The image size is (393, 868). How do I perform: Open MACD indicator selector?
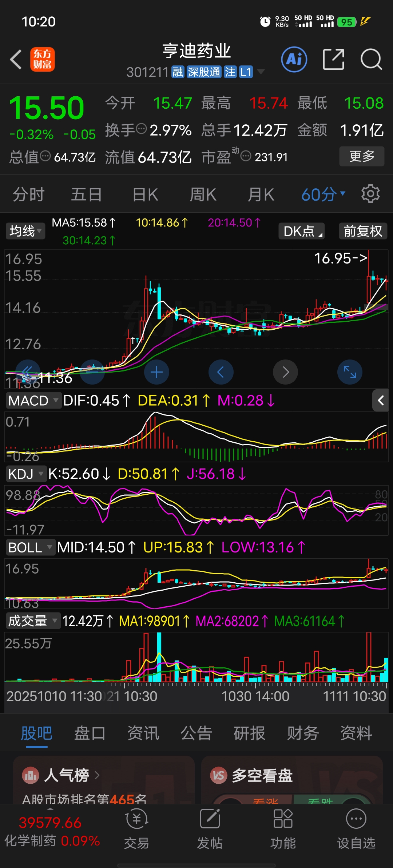point(33,401)
